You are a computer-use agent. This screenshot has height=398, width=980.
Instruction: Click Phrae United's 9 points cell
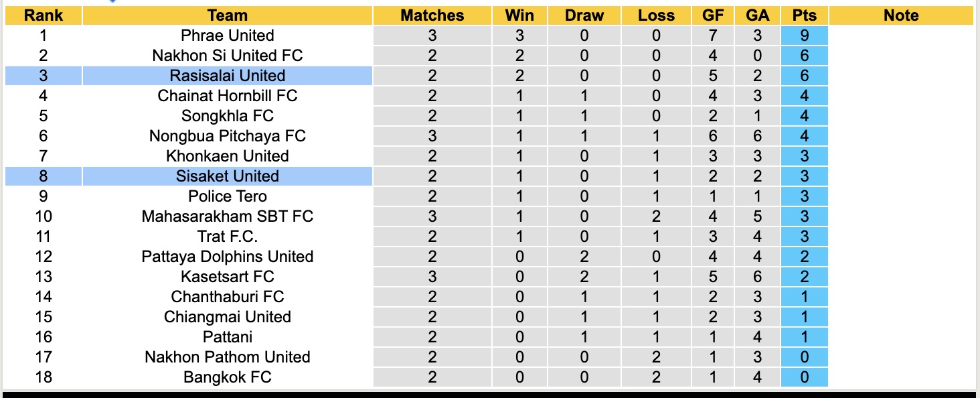pos(804,36)
